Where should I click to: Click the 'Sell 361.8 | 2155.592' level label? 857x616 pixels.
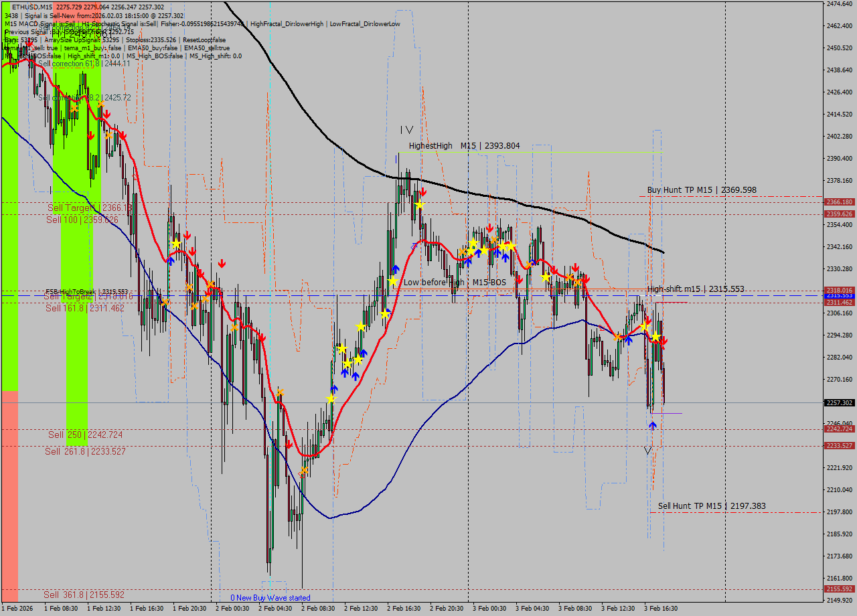84,595
